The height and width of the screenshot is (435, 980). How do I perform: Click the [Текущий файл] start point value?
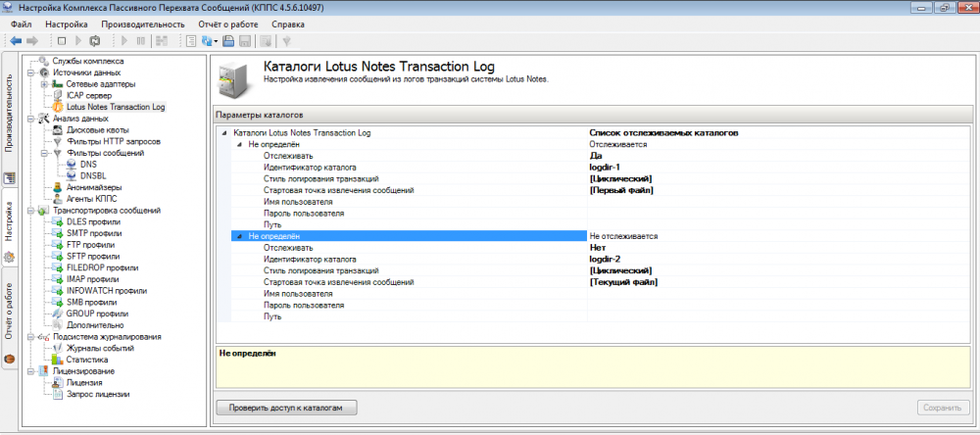623,282
